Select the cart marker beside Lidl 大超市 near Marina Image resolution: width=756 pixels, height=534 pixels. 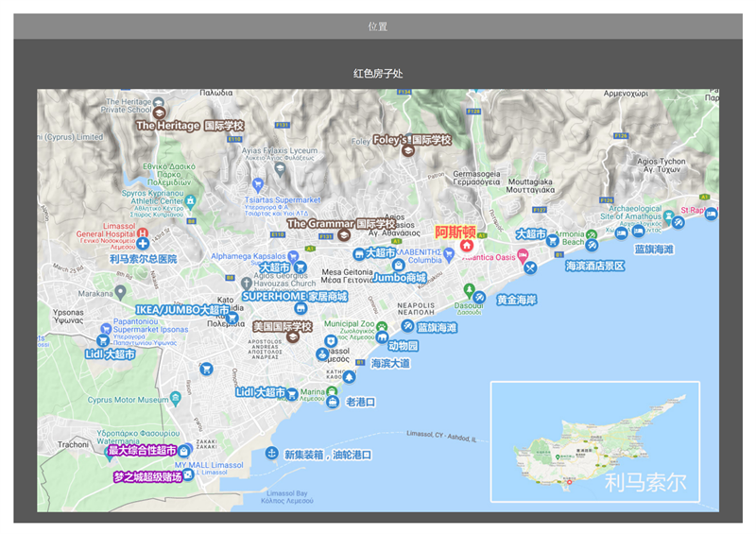[x=291, y=394]
